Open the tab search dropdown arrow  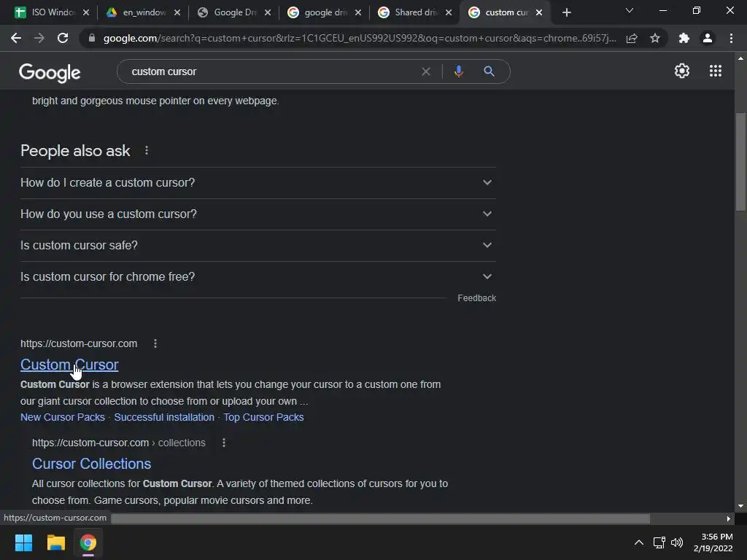630,10
